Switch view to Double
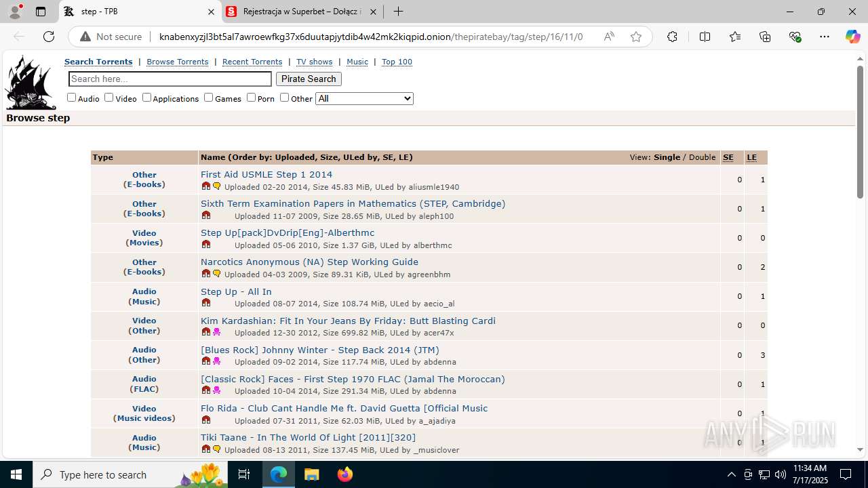 point(702,157)
